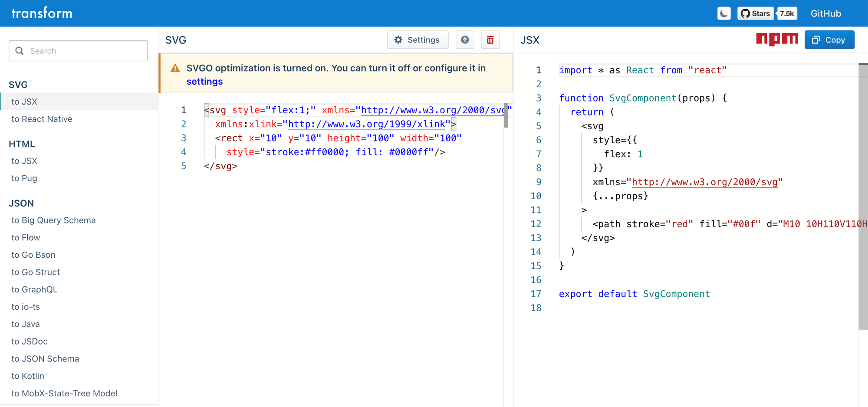Click the npm logo icon

[x=777, y=39]
